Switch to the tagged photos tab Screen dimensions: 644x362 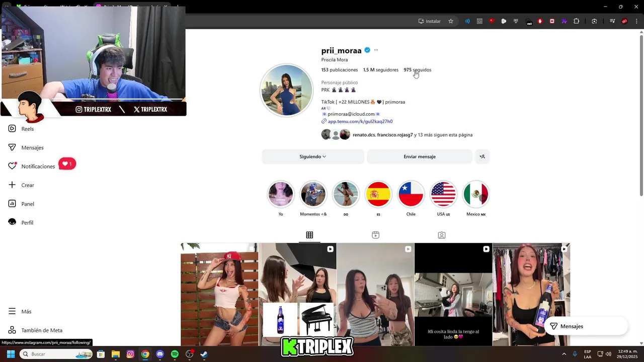441,235
